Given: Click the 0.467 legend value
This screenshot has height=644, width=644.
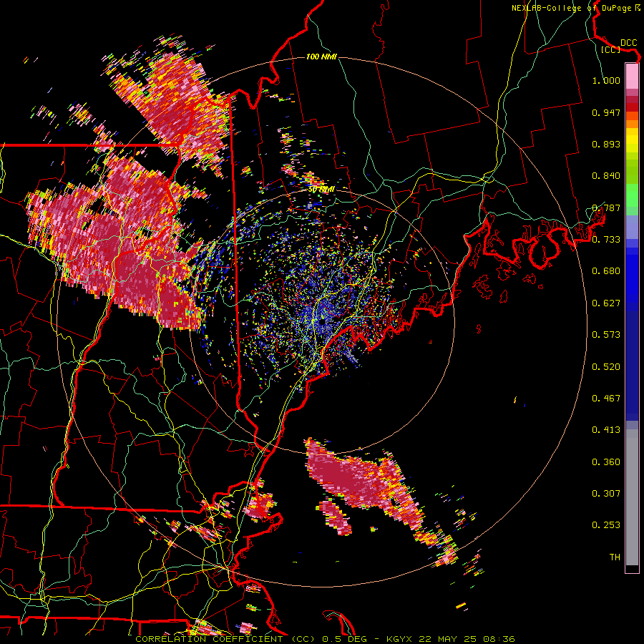Looking at the screenshot, I should click(606, 399).
